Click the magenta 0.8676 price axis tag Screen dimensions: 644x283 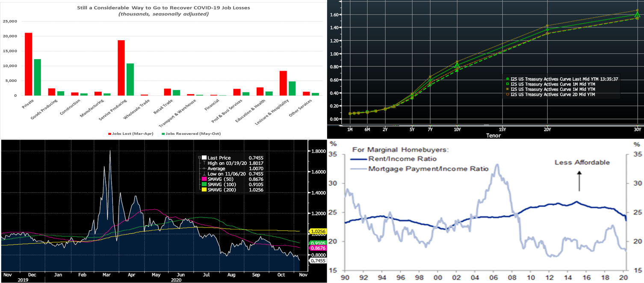[x=316, y=248]
